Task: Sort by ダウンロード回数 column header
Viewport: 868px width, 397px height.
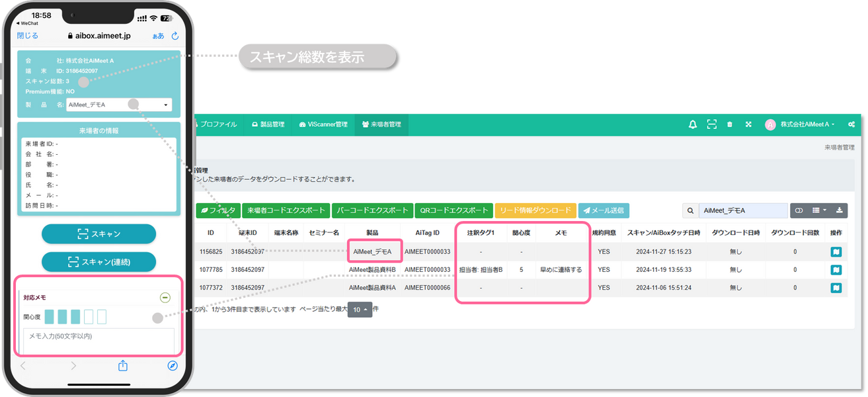Action: point(795,233)
